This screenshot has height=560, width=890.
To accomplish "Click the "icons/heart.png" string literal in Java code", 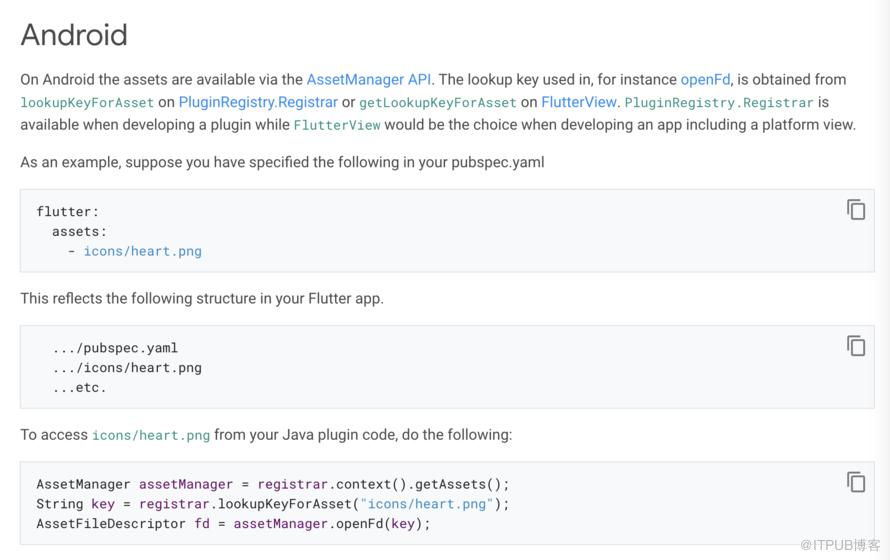I will (427, 504).
